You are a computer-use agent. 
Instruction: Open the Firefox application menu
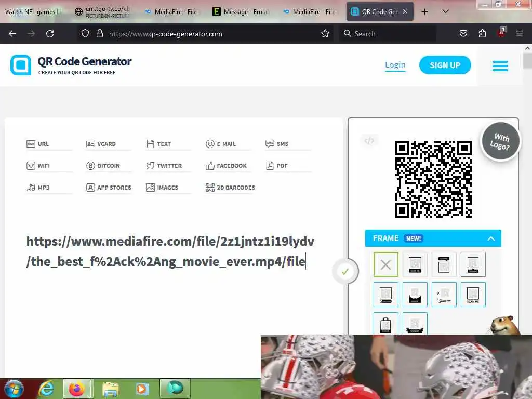click(519, 34)
